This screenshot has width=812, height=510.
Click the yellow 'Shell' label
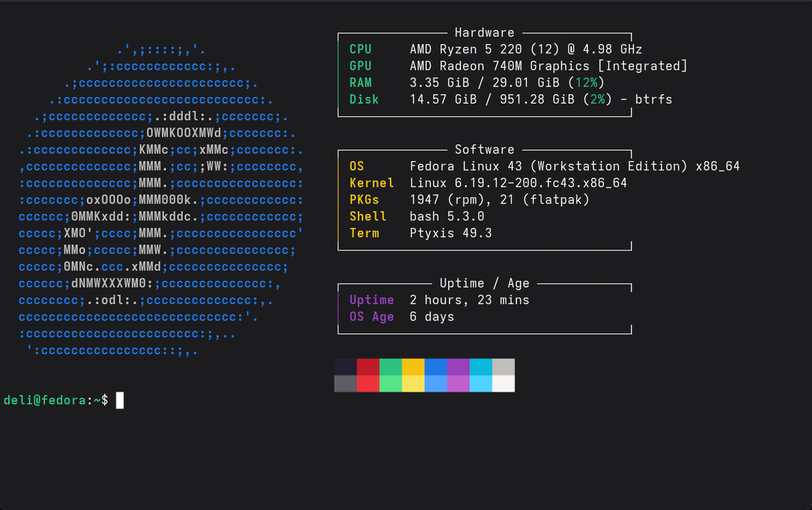368,216
